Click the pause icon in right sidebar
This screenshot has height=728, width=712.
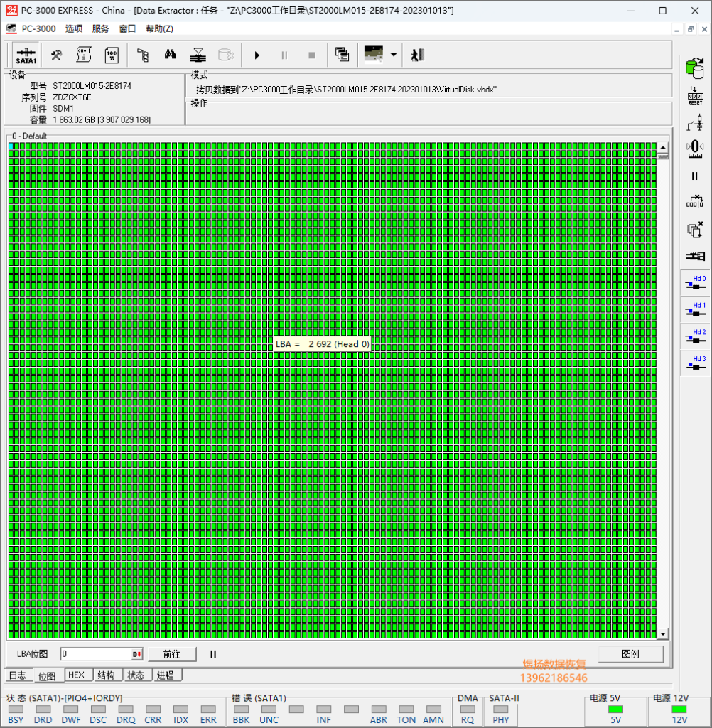pos(695,176)
